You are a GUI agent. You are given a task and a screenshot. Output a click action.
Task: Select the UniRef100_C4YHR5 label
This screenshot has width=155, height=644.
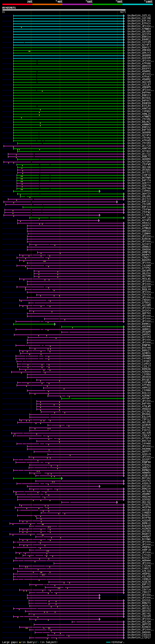click(139, 359)
